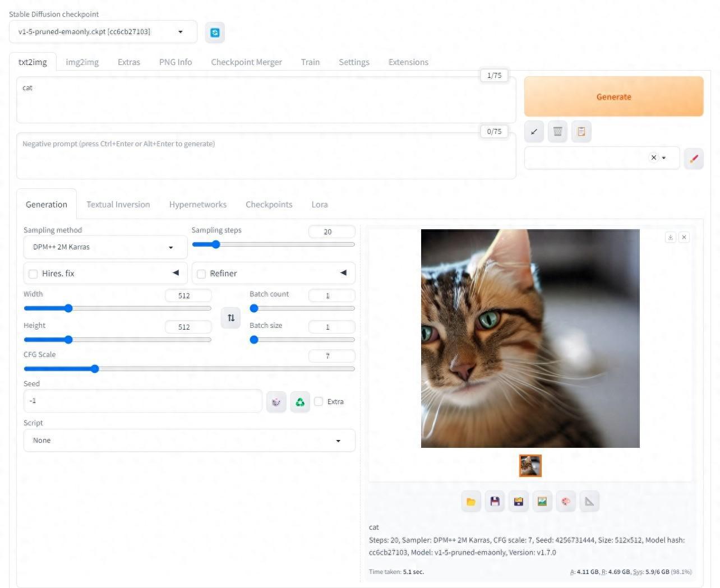Adjust the Batch count slider

302,308
